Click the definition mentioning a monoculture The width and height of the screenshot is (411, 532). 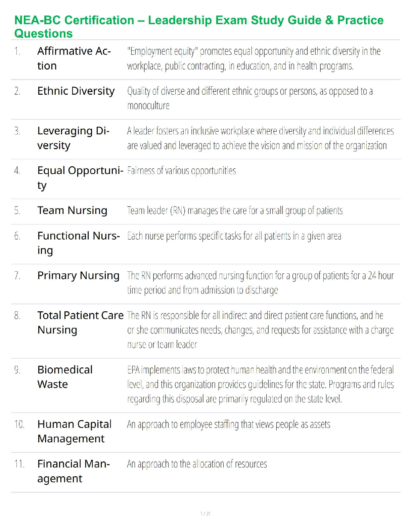[249, 98]
